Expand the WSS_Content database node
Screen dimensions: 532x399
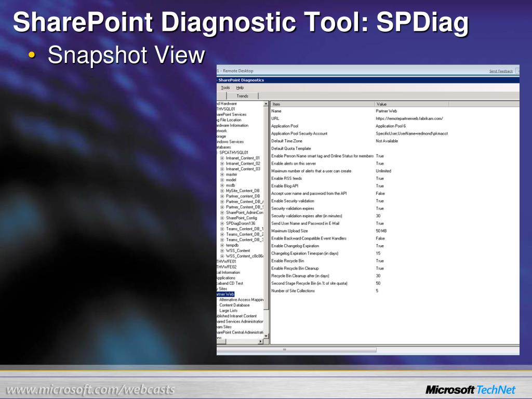coord(222,251)
